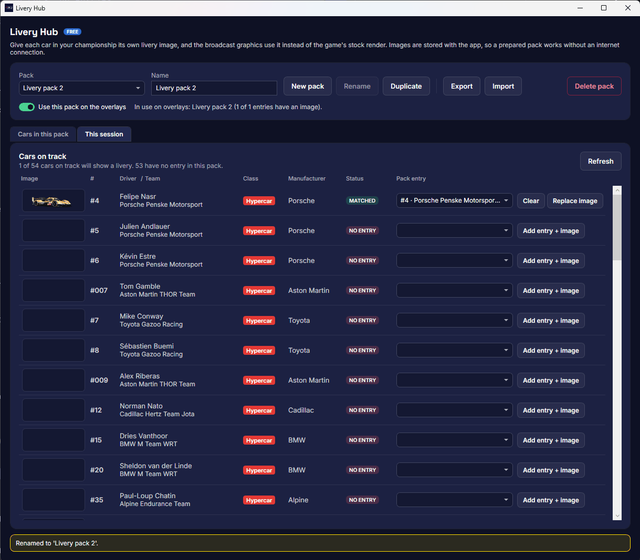This screenshot has width=640, height=560.
Task: Click Alpine manufacturer cell for #35
Action: tap(298, 500)
